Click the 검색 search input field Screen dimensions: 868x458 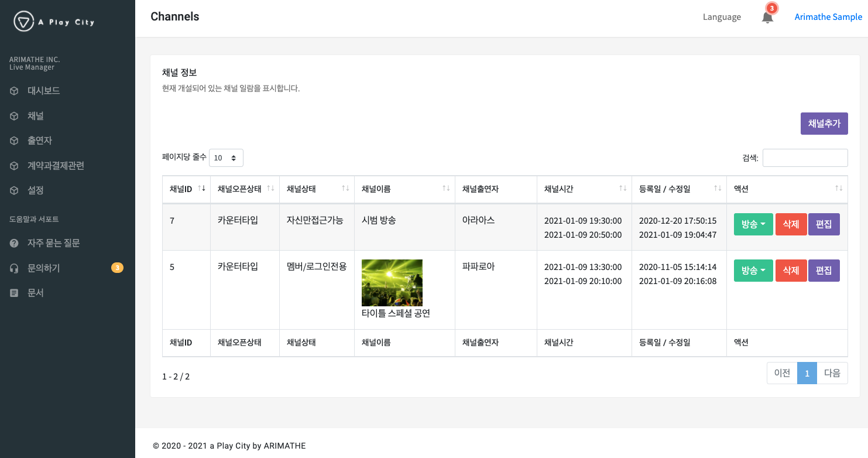point(805,158)
